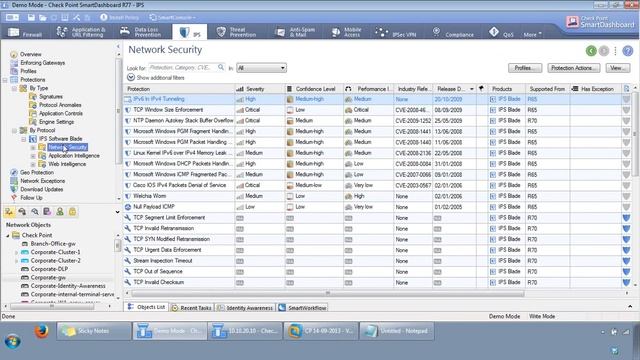The image size is (640, 360).
Task: Select Enforcing Gateways in the tree
Action: pyautogui.click(x=42, y=63)
